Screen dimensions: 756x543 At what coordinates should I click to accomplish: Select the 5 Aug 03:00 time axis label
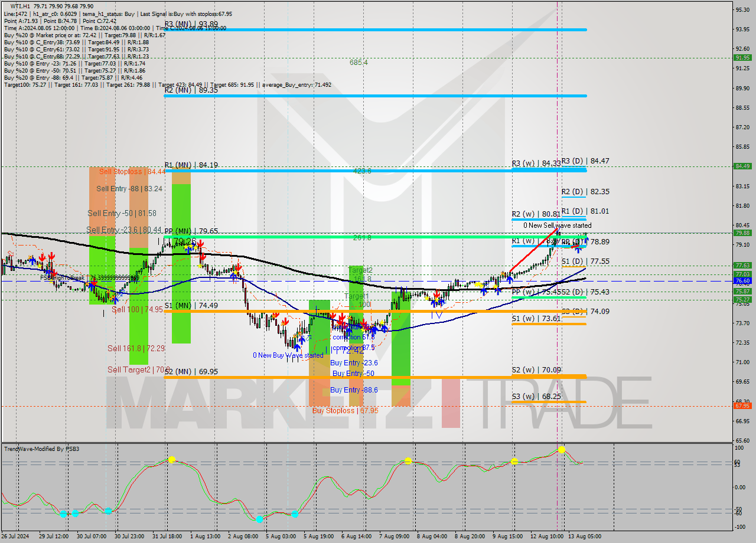click(x=280, y=537)
